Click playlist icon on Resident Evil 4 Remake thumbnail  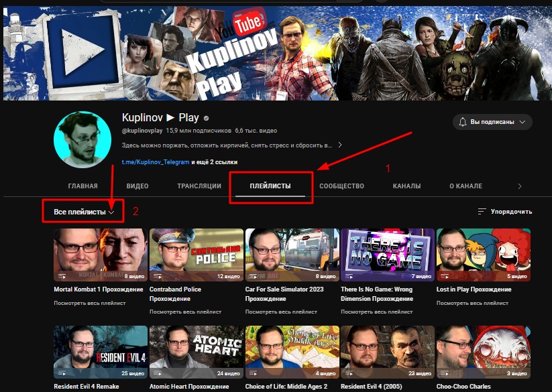tap(62, 373)
